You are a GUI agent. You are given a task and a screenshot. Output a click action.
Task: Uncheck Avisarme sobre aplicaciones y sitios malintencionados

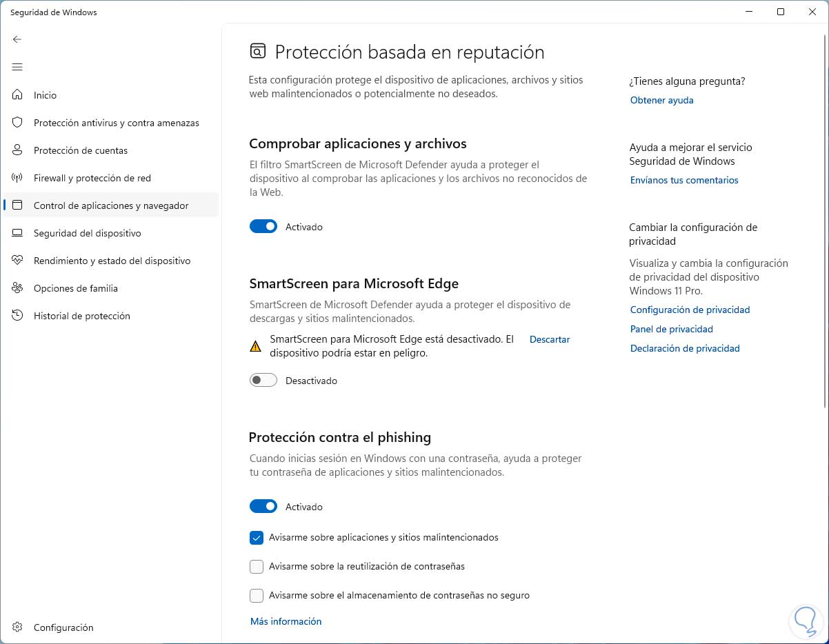coord(257,537)
